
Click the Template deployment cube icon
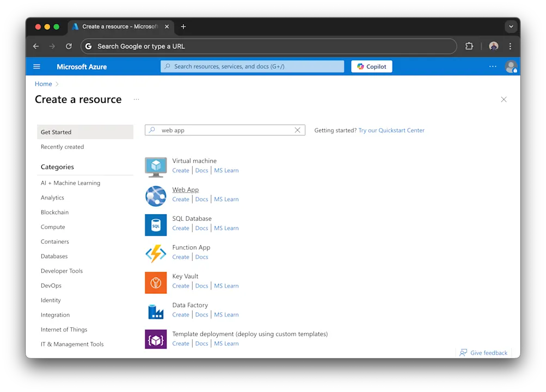[156, 339]
